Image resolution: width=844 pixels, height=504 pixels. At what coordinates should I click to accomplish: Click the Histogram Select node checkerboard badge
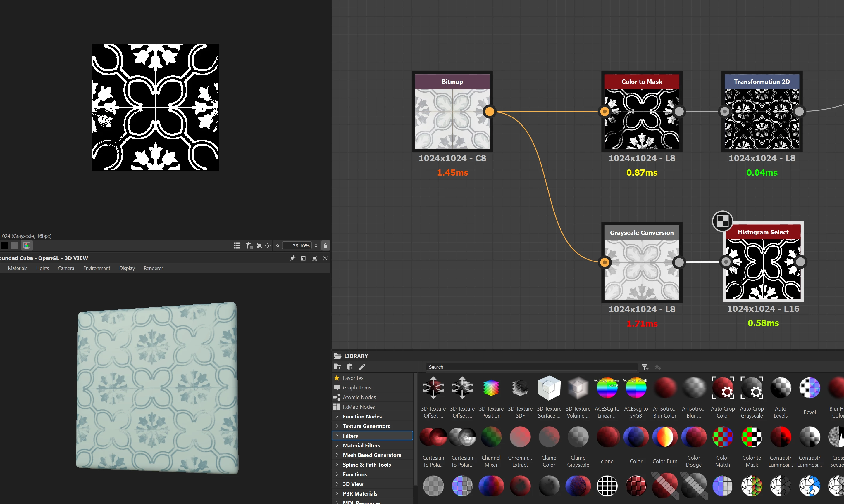[722, 221]
